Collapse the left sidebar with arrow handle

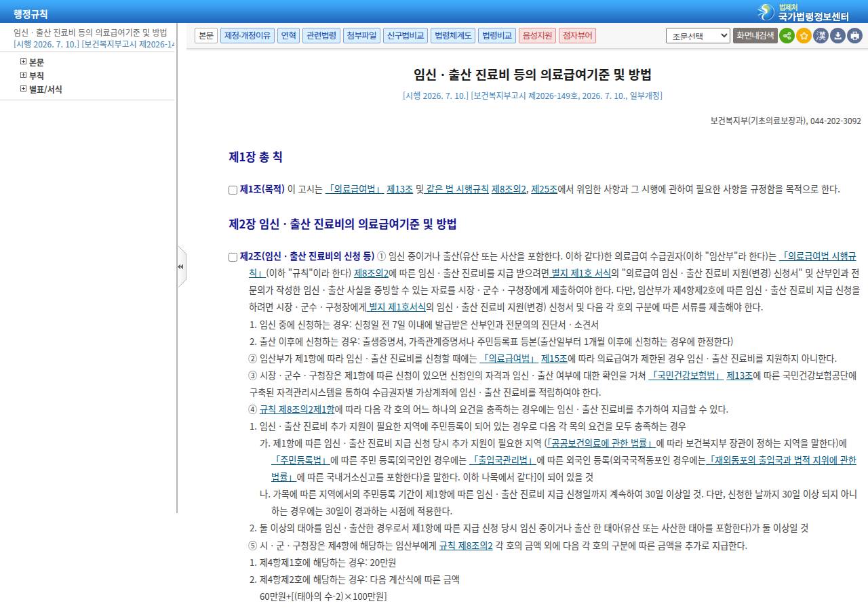click(x=181, y=266)
